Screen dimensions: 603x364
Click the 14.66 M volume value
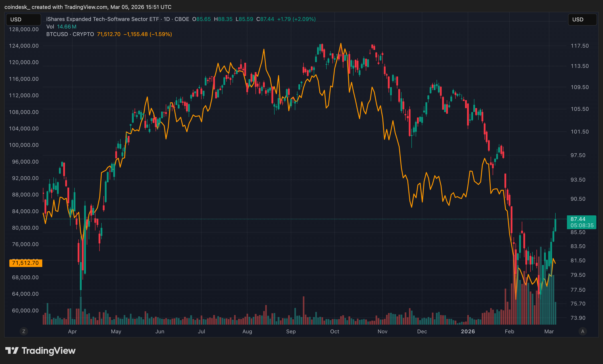(67, 27)
